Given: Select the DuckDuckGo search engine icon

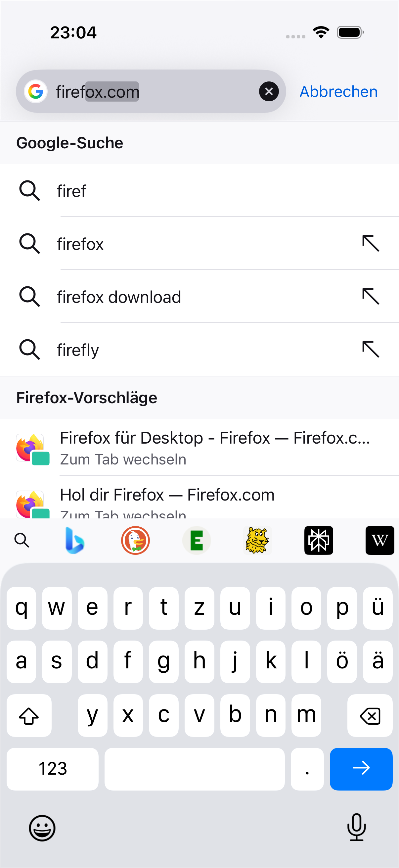Looking at the screenshot, I should 135,541.
